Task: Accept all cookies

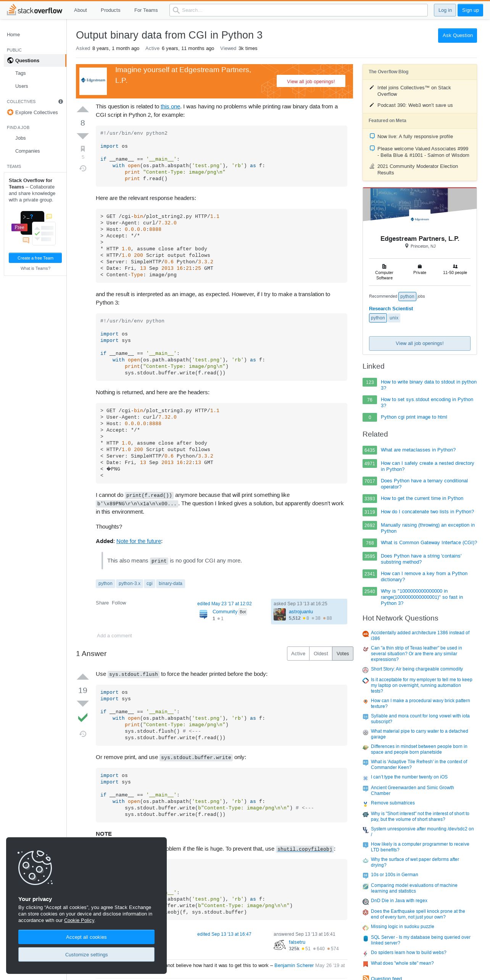Action: click(86, 937)
